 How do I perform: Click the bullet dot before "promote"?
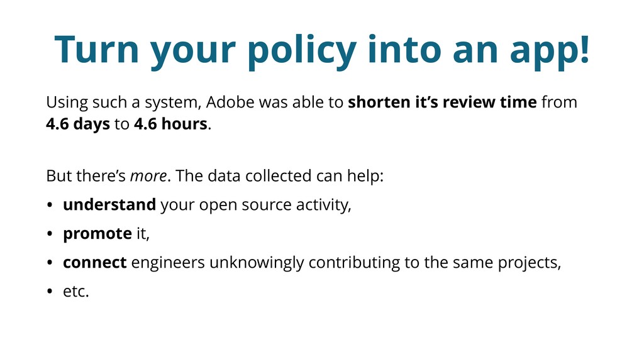50,234
